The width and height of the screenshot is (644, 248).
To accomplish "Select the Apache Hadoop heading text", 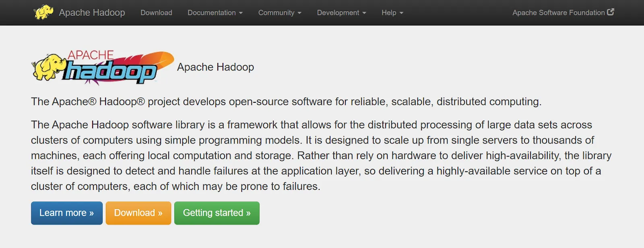I will click(x=215, y=67).
